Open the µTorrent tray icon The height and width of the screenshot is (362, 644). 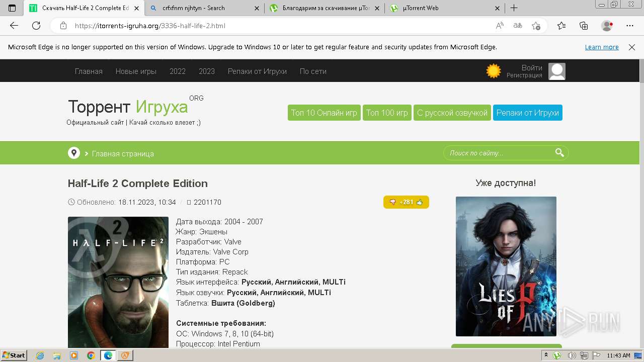click(557, 355)
